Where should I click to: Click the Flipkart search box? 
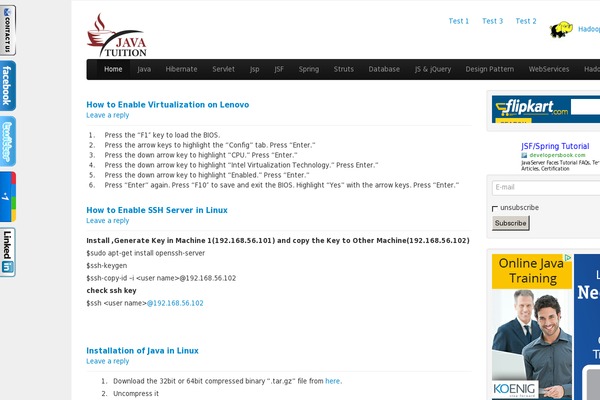[x=585, y=106]
